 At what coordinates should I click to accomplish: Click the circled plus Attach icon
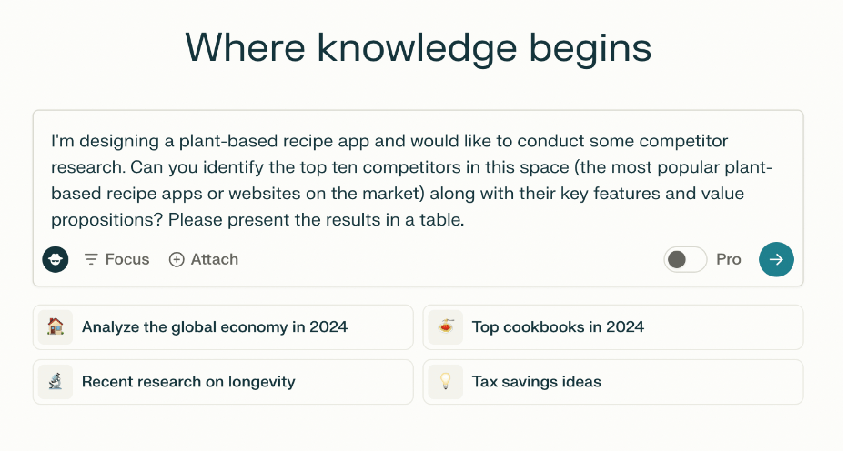pyautogui.click(x=177, y=259)
